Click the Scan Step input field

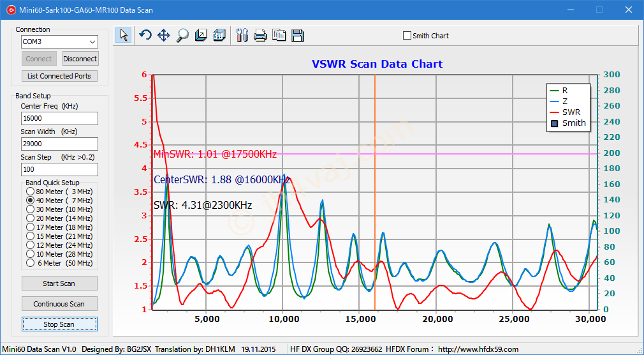point(59,169)
